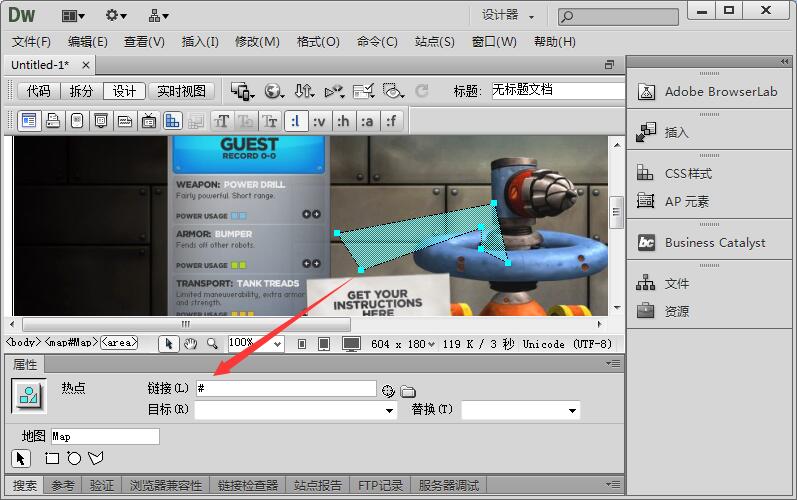The height and width of the screenshot is (500, 797).
Task: Open file management arrows icon
Action: (304, 91)
